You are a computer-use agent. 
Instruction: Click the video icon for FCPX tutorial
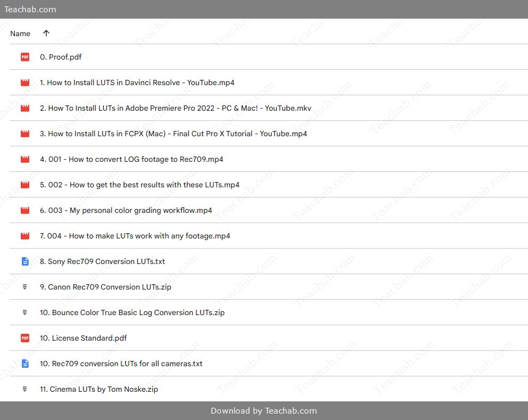25,134
